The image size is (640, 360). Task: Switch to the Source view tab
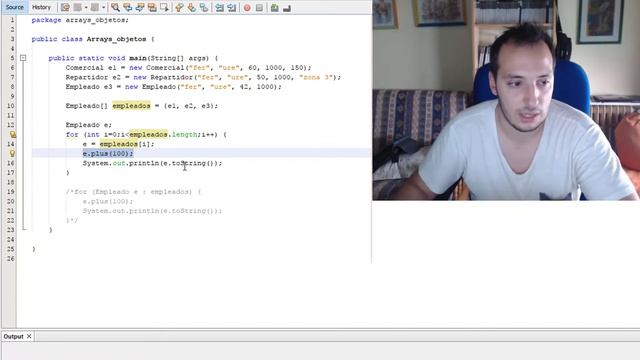coord(15,7)
